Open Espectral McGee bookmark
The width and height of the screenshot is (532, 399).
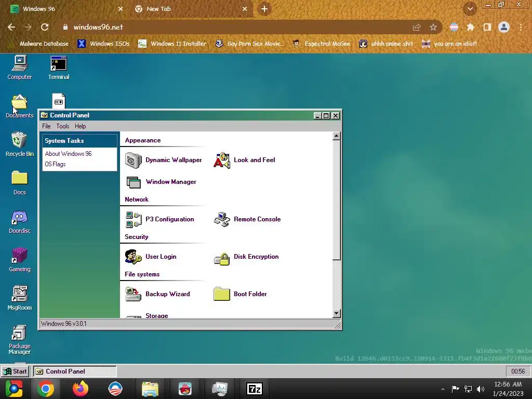321,44
